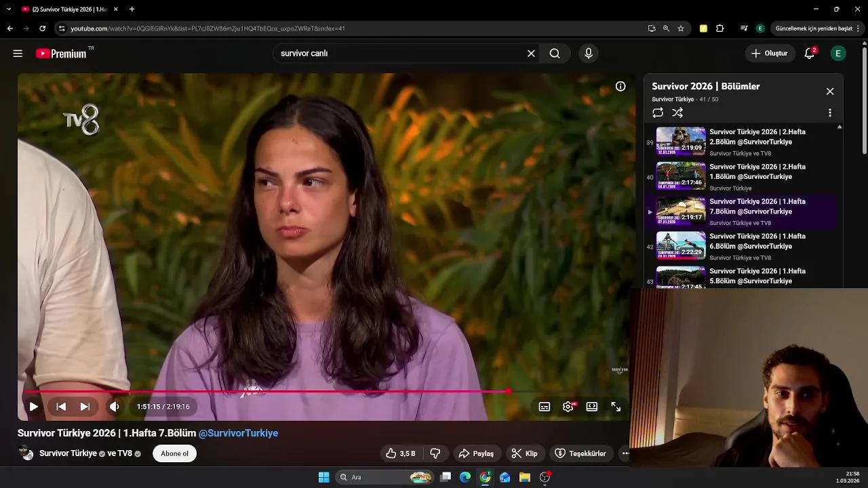Go back in browser
Screen dimensions: 868x488
[x=9, y=28]
